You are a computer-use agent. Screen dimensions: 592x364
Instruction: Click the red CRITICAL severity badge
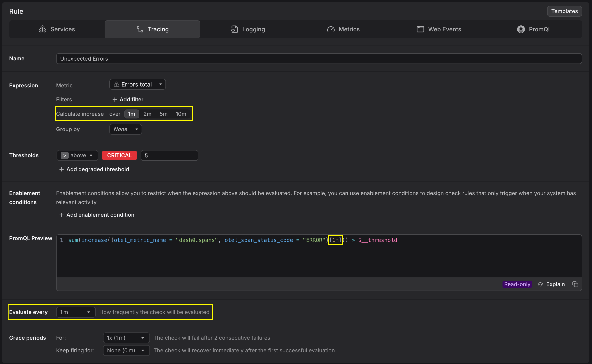[119, 155]
